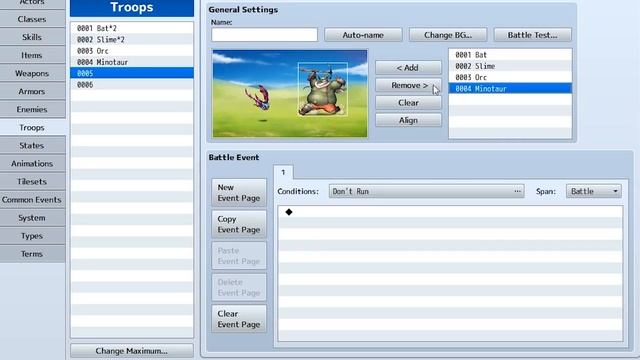
Task: Open the Animations tab
Action: tap(32, 163)
